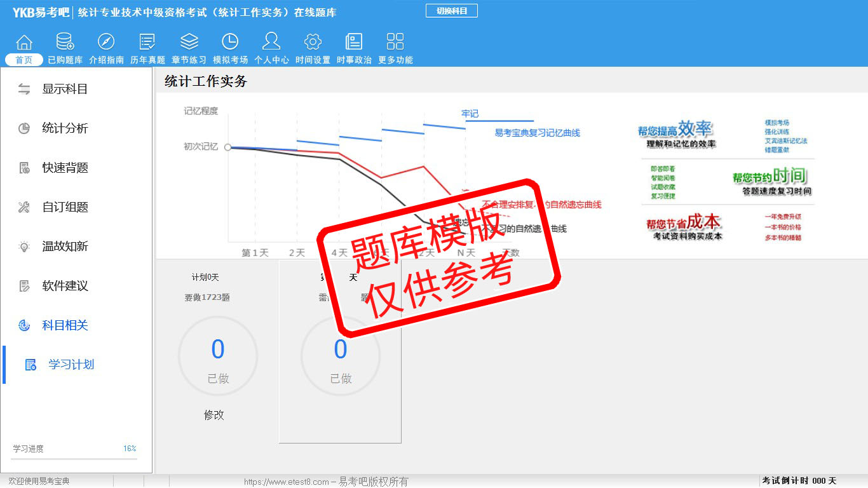
Task: Open 章节练习 chapter practice icon
Action: click(x=189, y=43)
